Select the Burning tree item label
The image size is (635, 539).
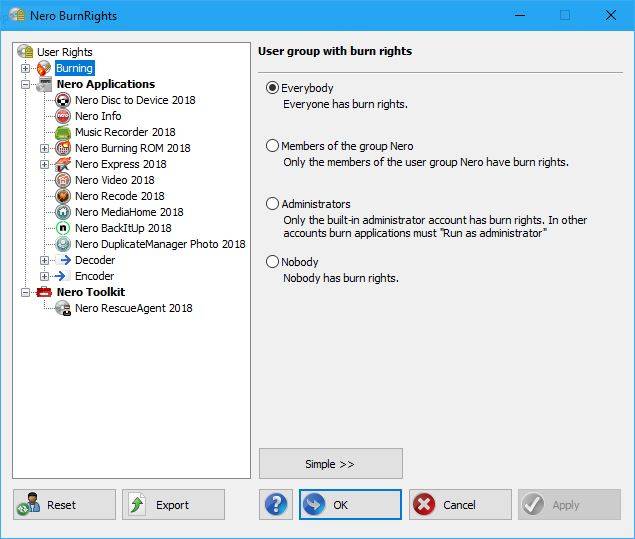pos(75,68)
